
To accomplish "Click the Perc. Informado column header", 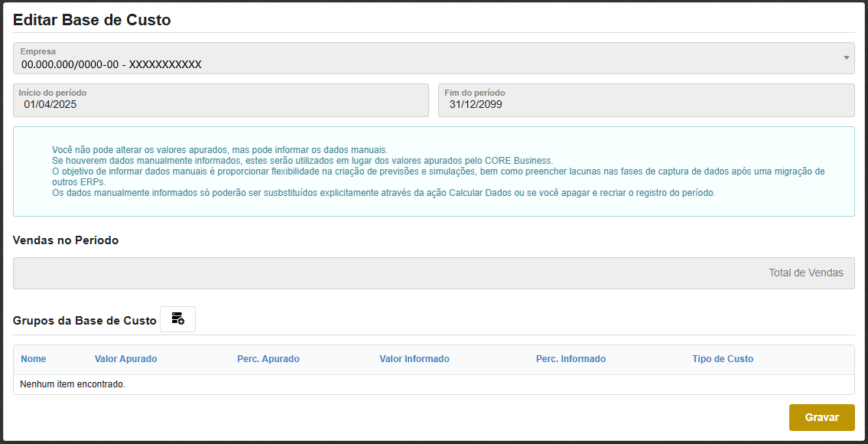I will pos(571,359).
